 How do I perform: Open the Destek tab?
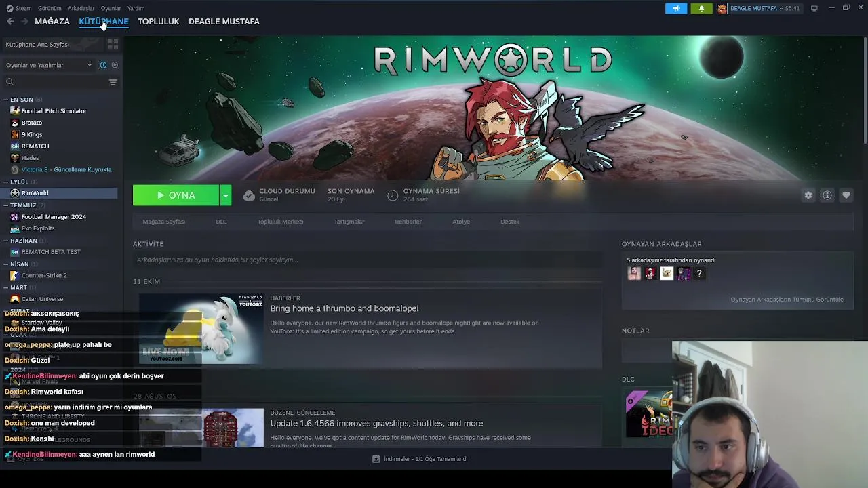click(510, 222)
